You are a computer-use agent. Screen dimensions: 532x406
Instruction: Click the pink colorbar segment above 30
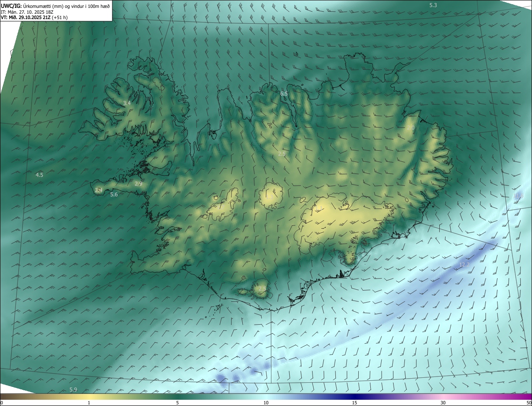click(443, 396)
